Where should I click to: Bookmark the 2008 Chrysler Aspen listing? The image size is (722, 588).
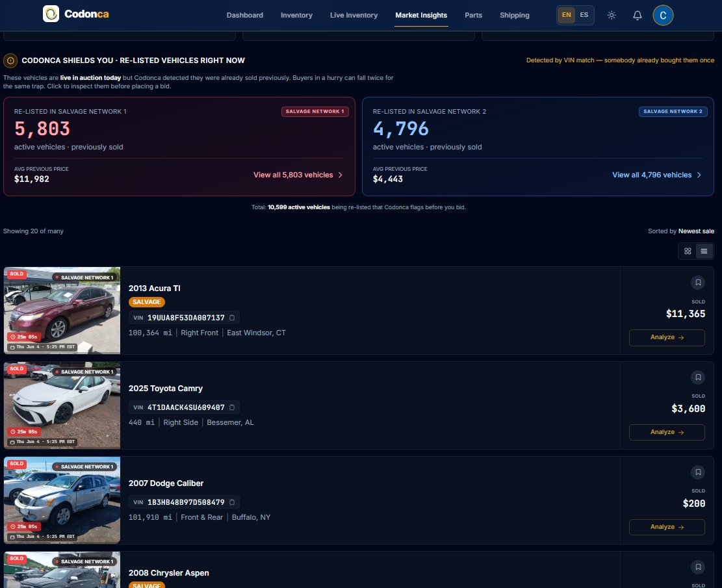click(x=698, y=567)
